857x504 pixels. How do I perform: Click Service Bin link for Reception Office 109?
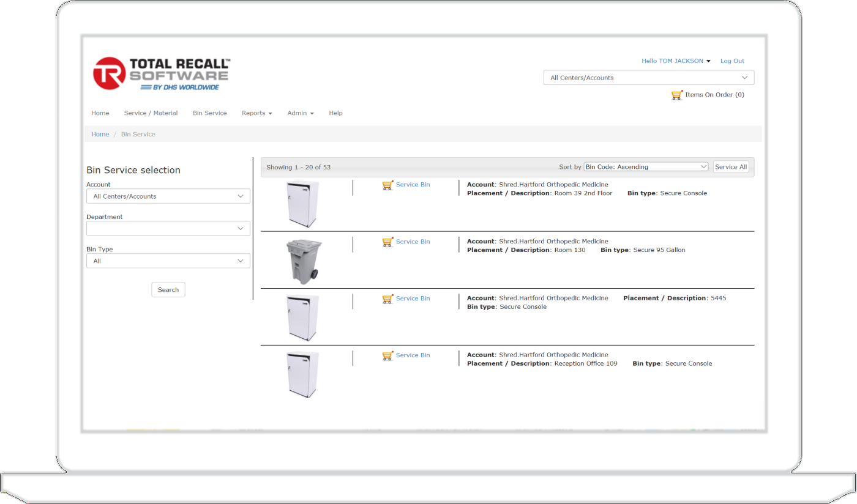[413, 355]
